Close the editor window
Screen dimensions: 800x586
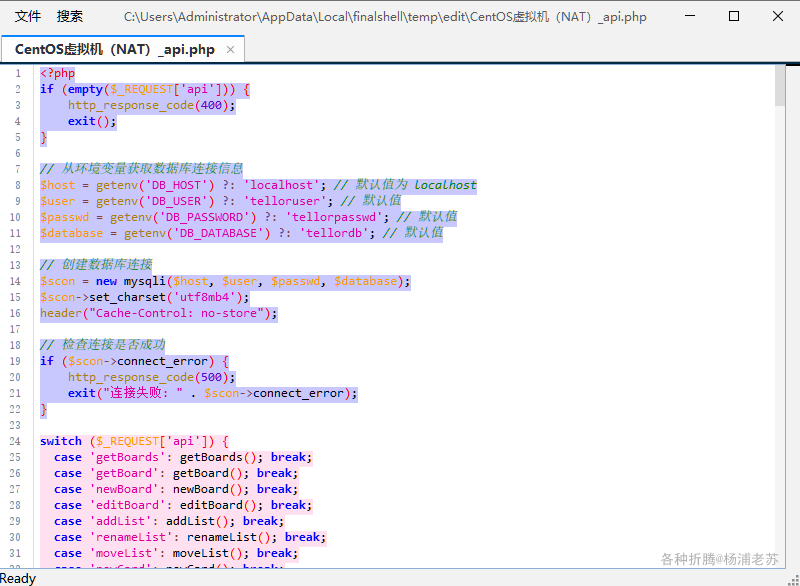(778, 16)
